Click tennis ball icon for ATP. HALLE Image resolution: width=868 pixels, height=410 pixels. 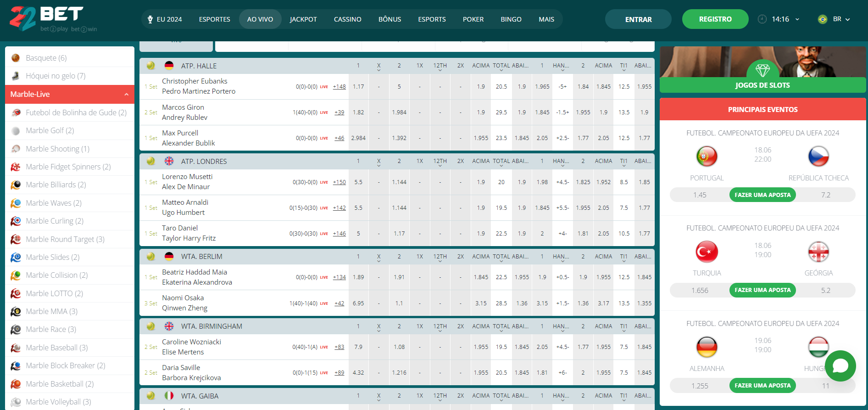point(150,66)
